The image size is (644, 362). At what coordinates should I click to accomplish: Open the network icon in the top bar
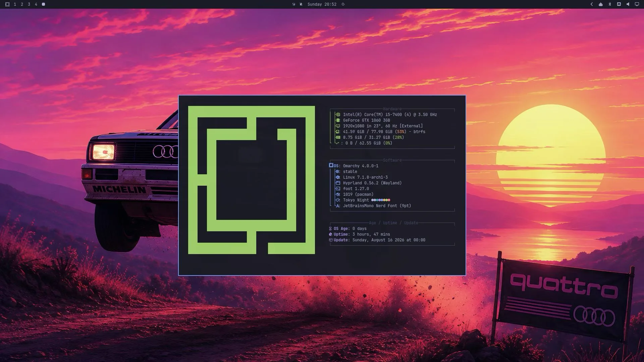(x=619, y=4)
